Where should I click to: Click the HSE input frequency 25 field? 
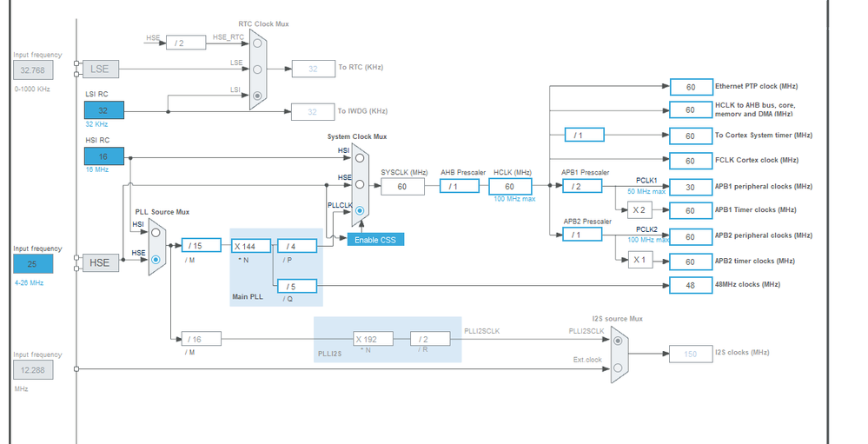pyautogui.click(x=33, y=264)
